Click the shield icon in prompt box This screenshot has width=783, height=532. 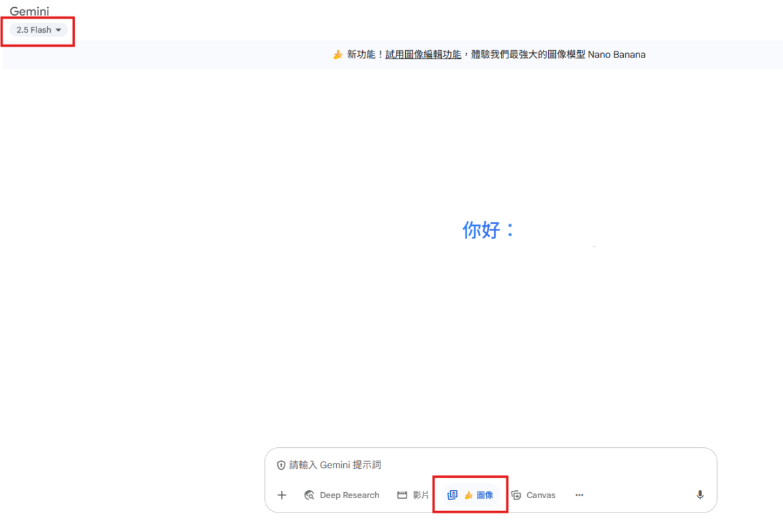tap(281, 465)
